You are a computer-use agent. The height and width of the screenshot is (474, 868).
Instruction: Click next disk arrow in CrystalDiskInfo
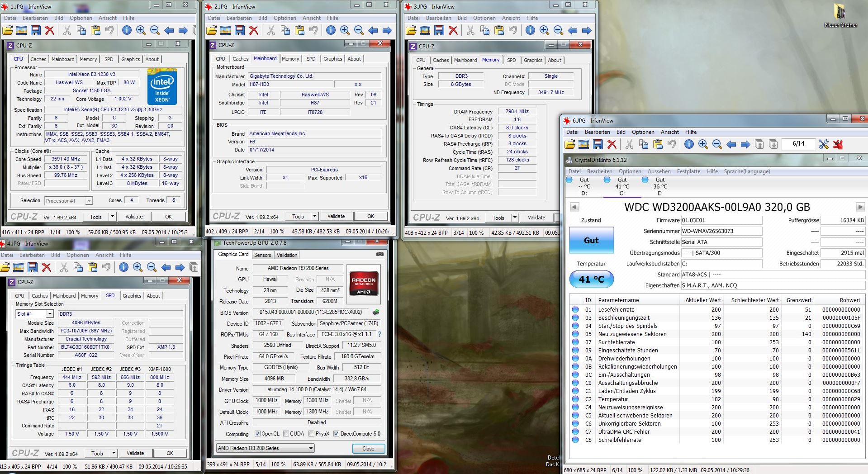860,207
